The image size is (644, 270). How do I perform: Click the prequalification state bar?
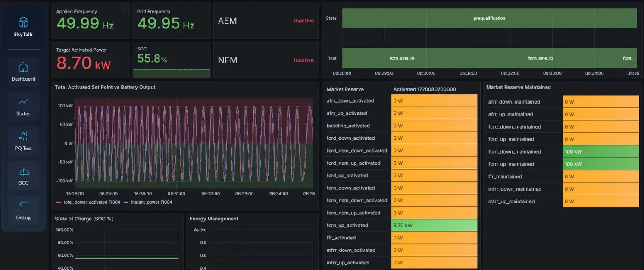point(489,18)
